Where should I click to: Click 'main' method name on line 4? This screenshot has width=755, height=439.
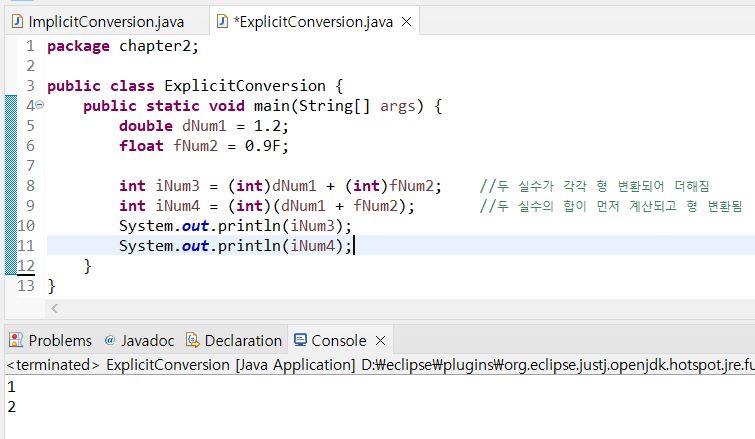tap(272, 106)
